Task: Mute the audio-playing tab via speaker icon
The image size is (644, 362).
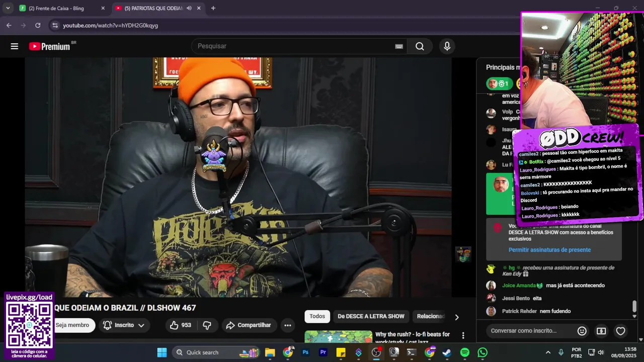Action: (189, 8)
